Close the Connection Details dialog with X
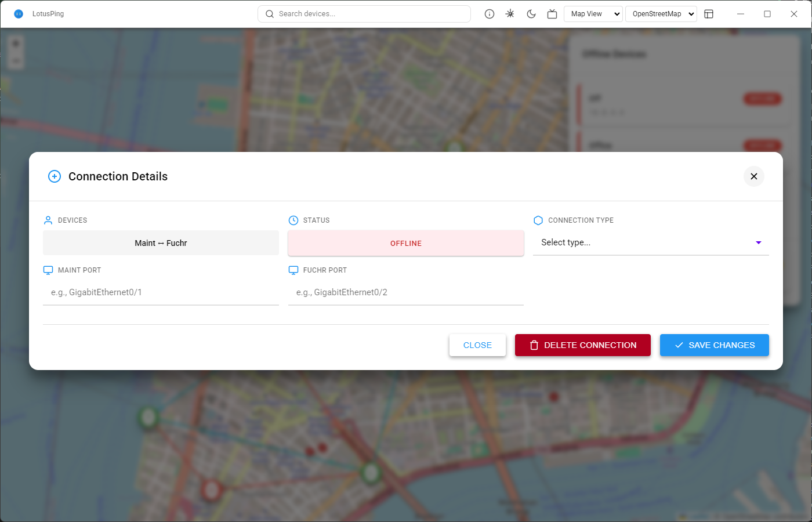This screenshot has width=812, height=522. (x=753, y=176)
